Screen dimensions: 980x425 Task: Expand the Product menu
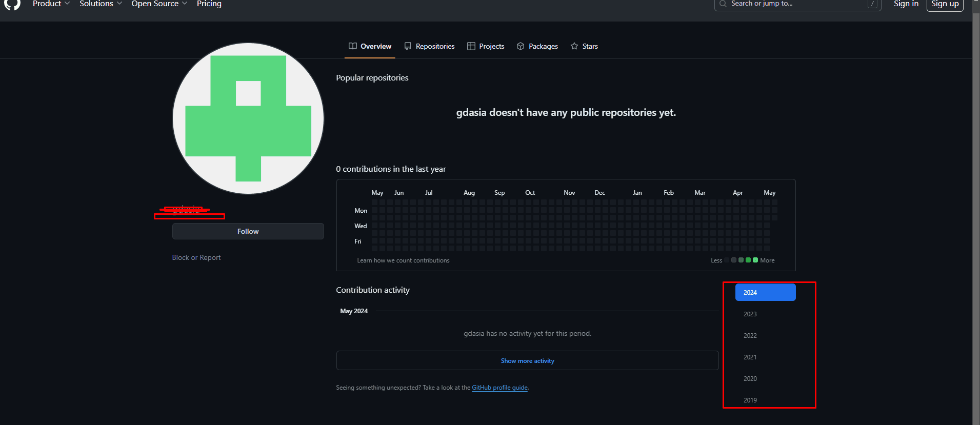tap(51, 4)
